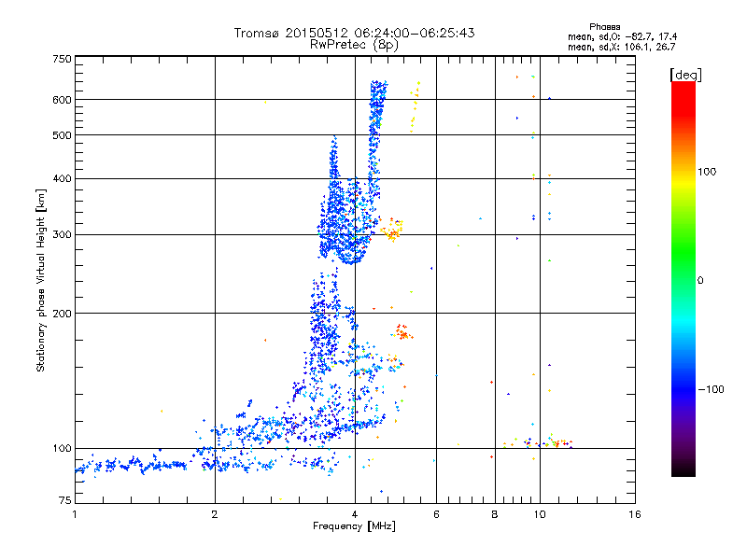Click the colorbar tick label '100'
Viewport: 747px width, 560px height.
(707, 172)
